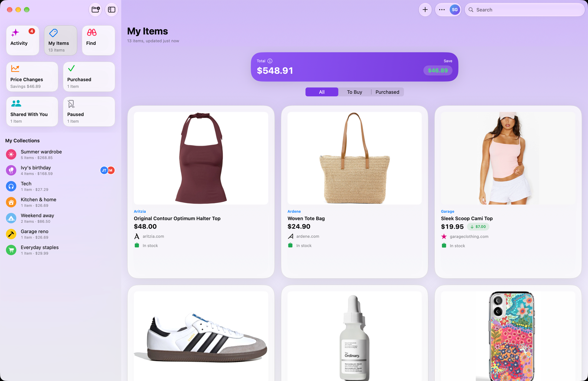
Task: Click the Ivy's birthday balloon icon
Action: click(x=11, y=170)
